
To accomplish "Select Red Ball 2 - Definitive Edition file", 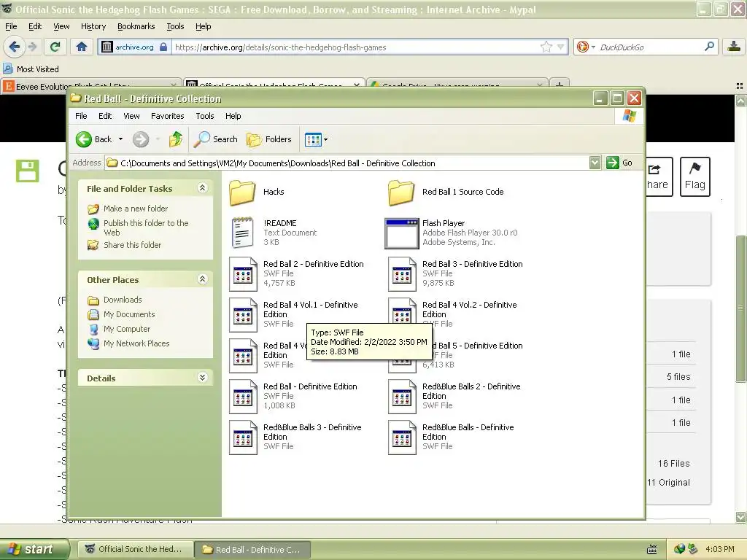I will 296,274.
